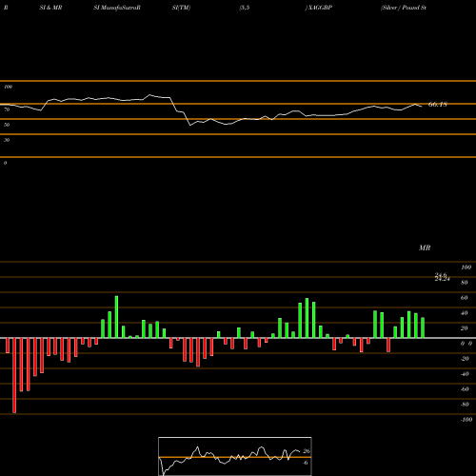Click the -100 label on the MR axis
Screen dimensions: 476x476
pos(466,420)
